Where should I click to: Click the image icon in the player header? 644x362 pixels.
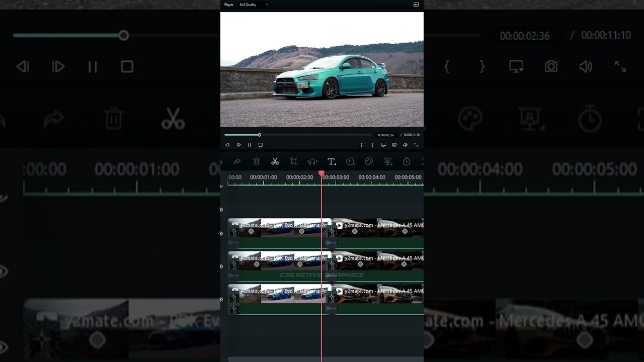(x=416, y=5)
